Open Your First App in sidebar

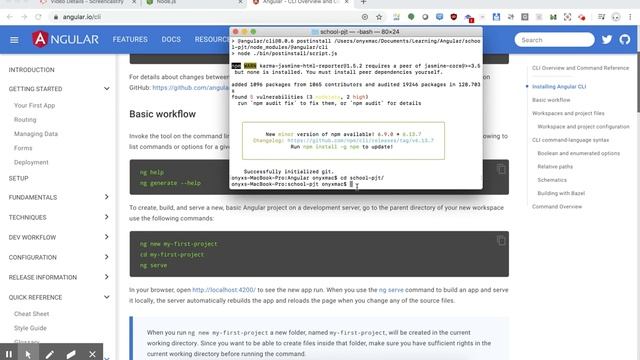point(34,105)
